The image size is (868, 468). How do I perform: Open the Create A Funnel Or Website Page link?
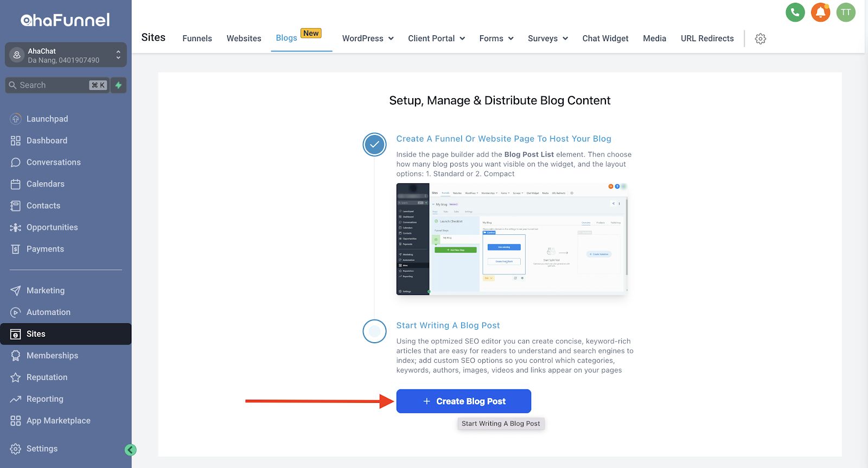pos(503,139)
